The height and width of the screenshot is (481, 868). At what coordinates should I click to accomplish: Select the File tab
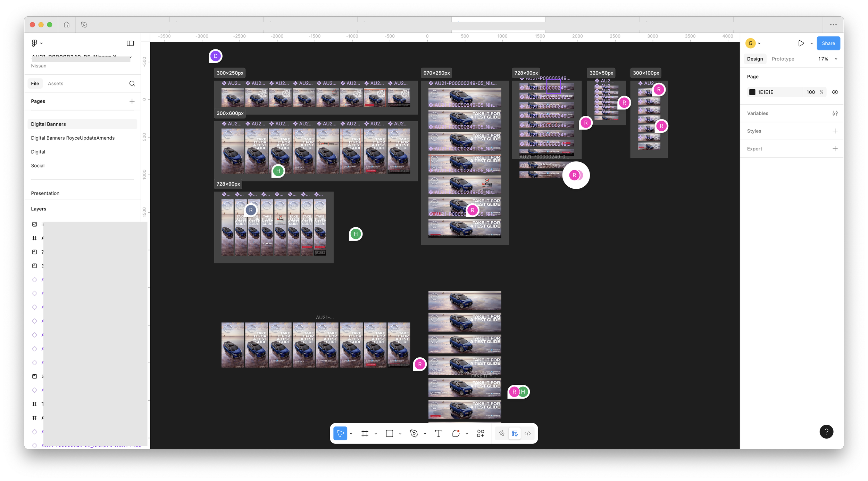[x=35, y=83]
